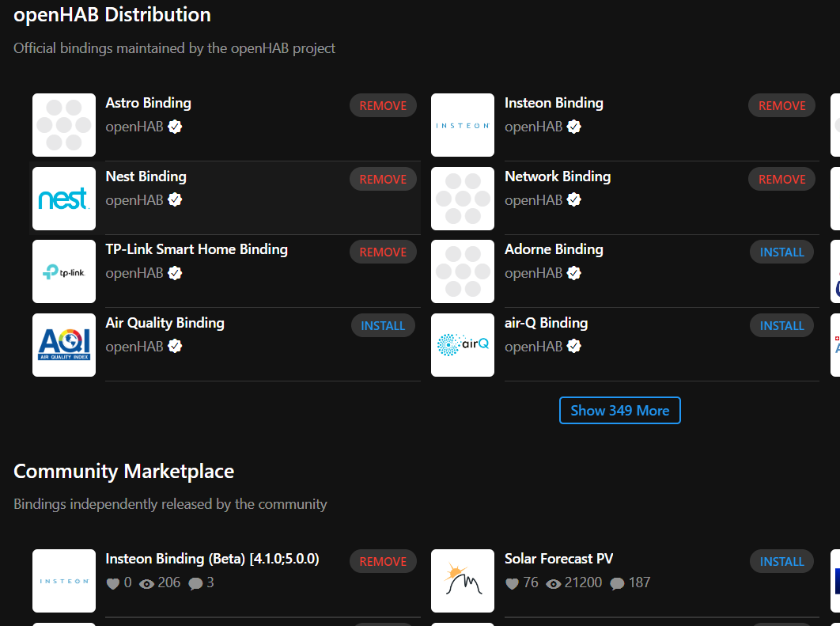The image size is (840, 626).
Task: Click the Insteon Beta community binding logo
Action: click(x=64, y=581)
